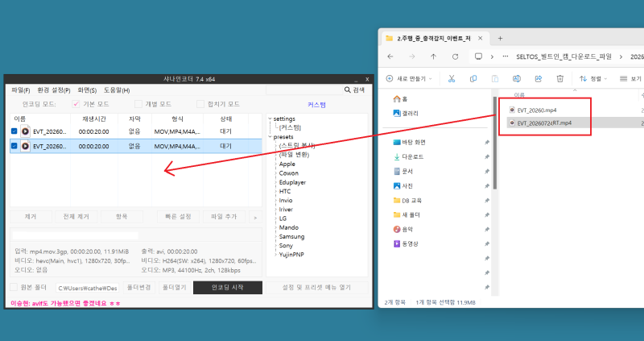The height and width of the screenshot is (341, 644).
Task: Click the video file icon in the highlighted encoder row
Action: click(25, 146)
